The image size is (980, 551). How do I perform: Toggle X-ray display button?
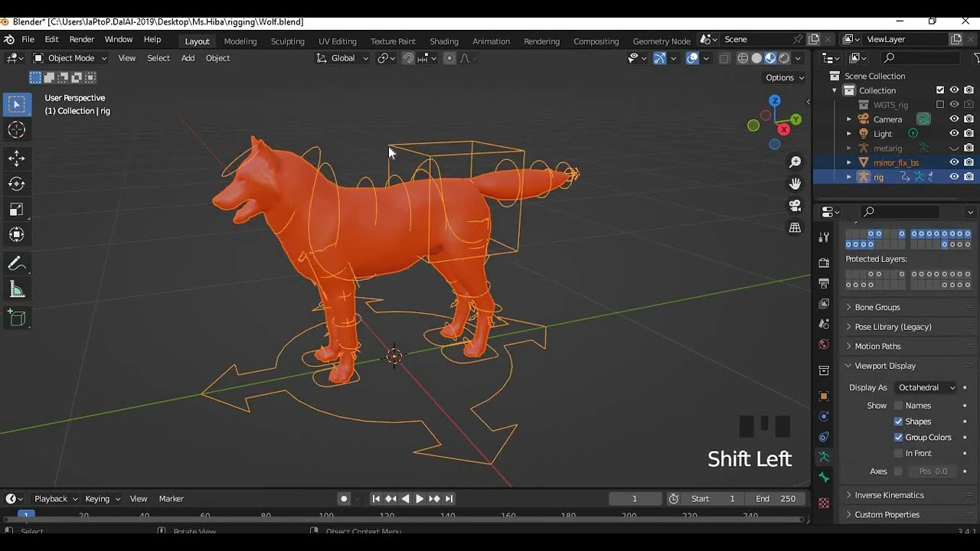[724, 58]
